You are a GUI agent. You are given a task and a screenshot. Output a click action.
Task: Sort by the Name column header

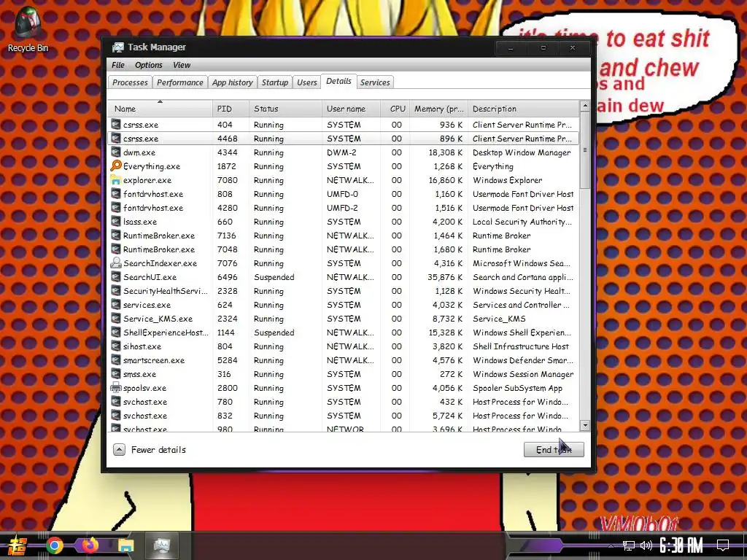point(160,109)
